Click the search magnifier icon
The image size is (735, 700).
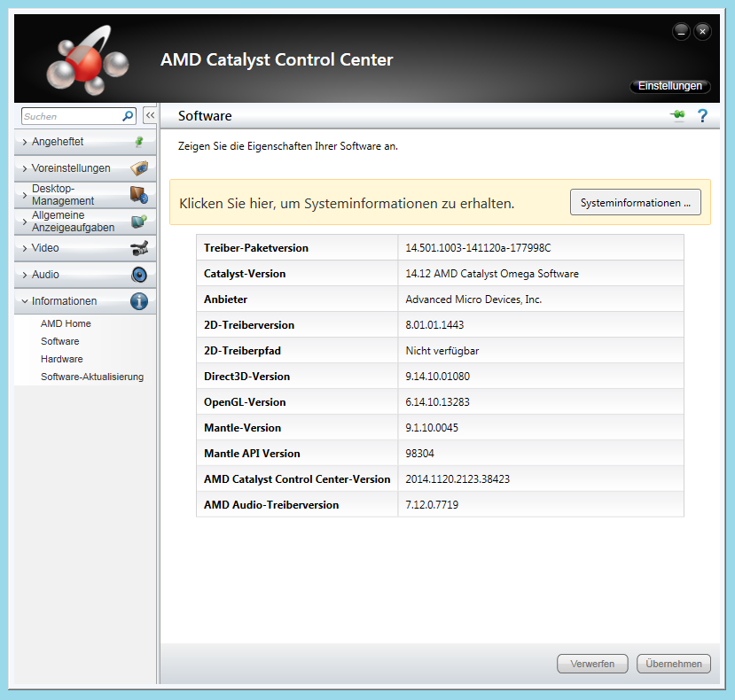(128, 116)
